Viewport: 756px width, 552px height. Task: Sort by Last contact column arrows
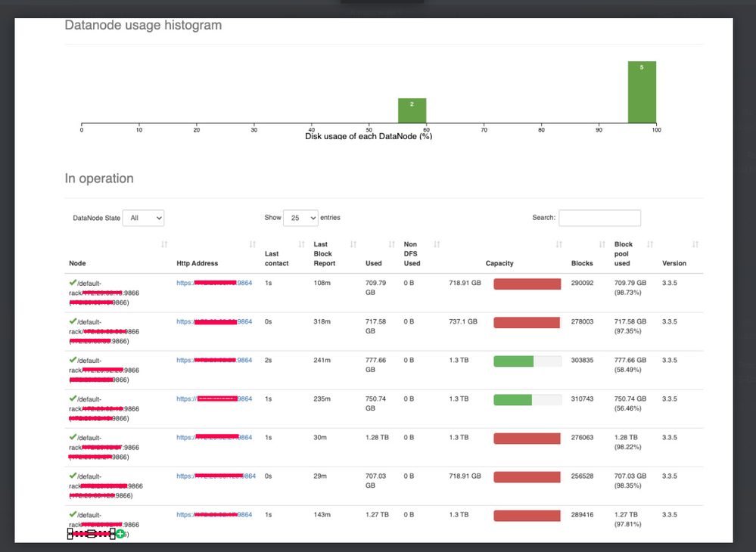302,245
